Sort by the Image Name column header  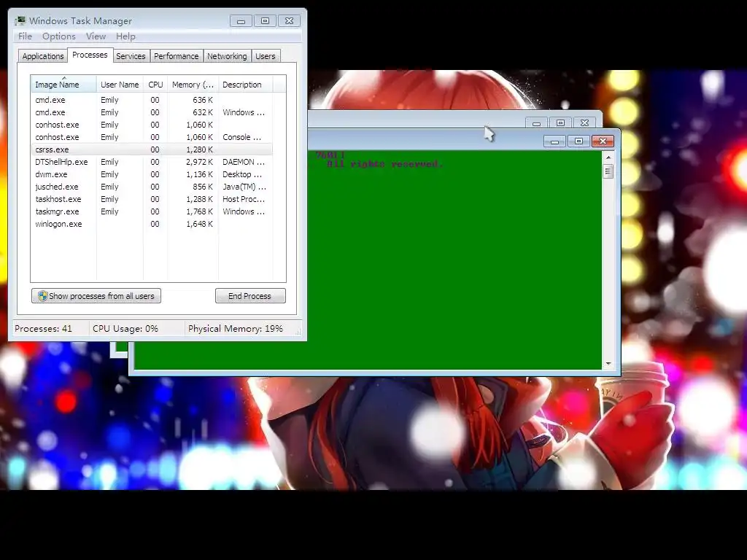pos(64,85)
